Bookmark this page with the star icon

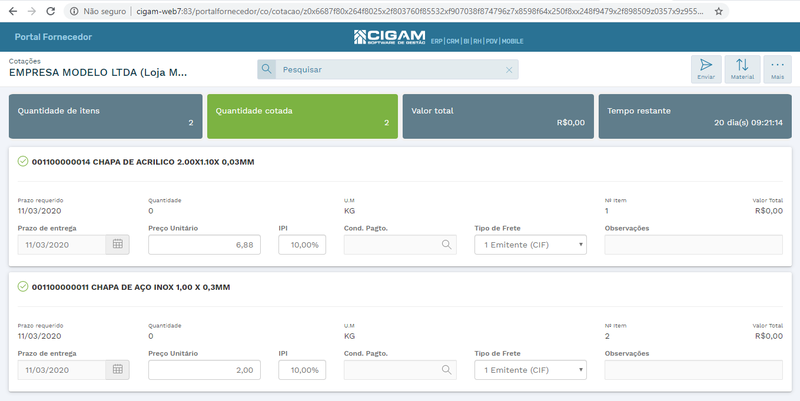click(x=718, y=11)
